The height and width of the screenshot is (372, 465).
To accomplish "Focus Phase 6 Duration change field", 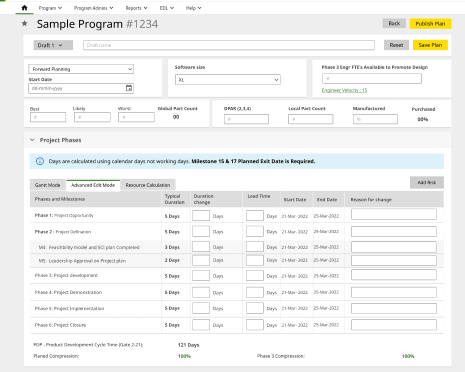I will tap(201, 325).
